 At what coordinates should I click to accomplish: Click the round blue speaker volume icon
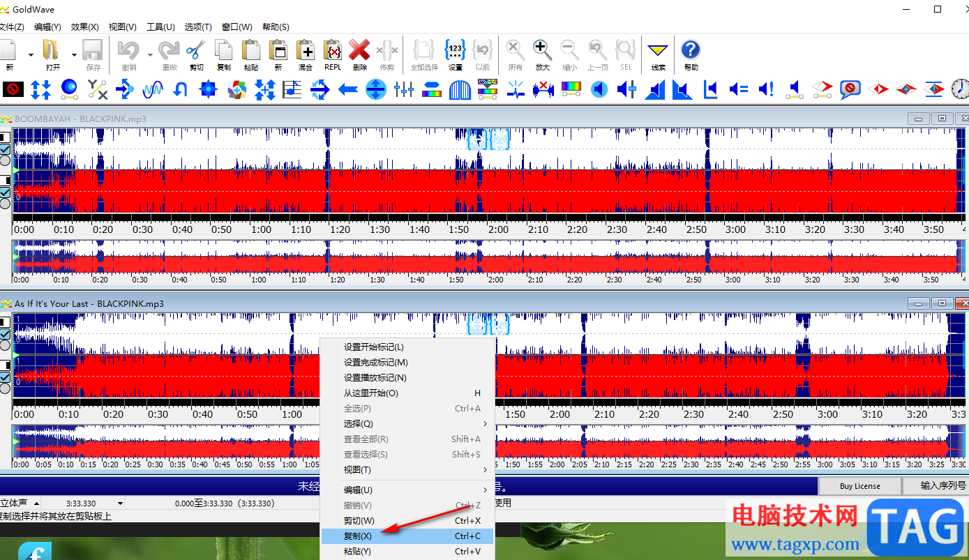click(x=599, y=89)
